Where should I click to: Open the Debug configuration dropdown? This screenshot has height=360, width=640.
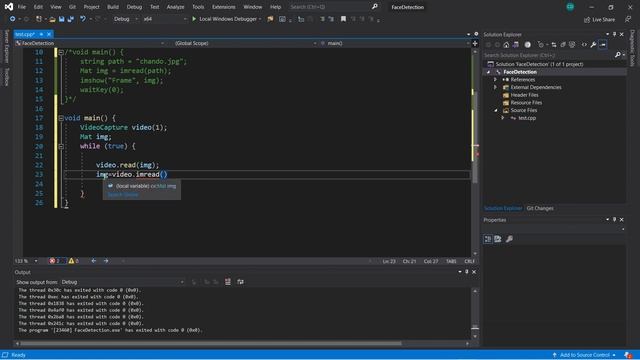(125, 19)
